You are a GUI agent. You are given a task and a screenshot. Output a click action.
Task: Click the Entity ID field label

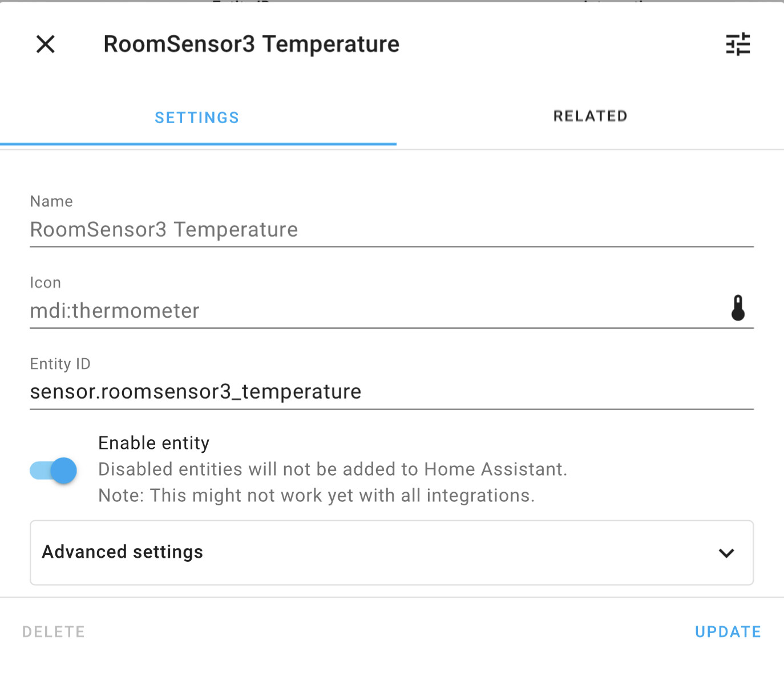pyautogui.click(x=60, y=364)
